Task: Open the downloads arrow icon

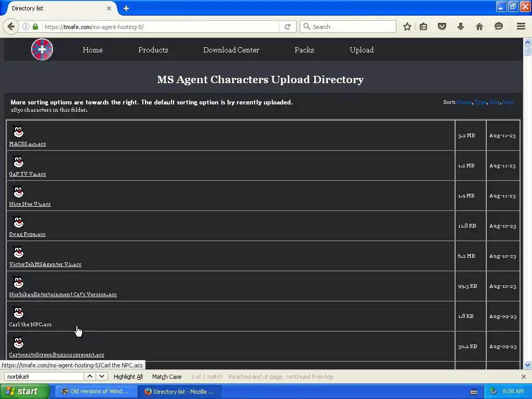Action: (460, 26)
